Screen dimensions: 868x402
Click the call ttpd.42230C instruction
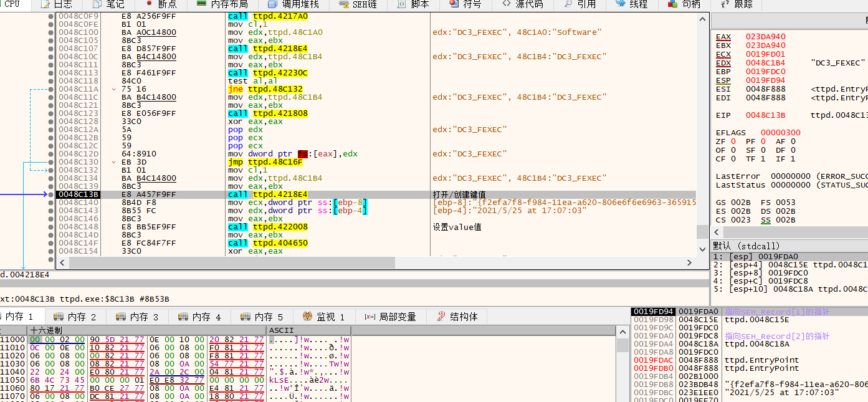[268, 73]
